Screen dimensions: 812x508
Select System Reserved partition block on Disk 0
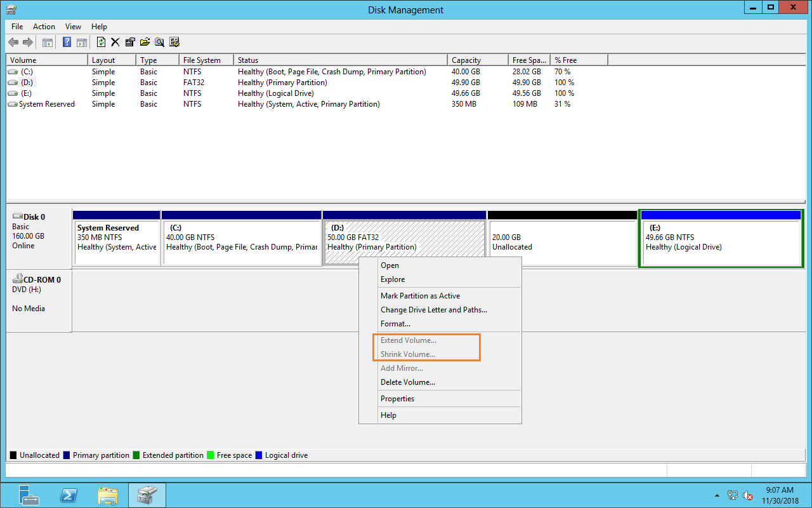tap(117, 238)
